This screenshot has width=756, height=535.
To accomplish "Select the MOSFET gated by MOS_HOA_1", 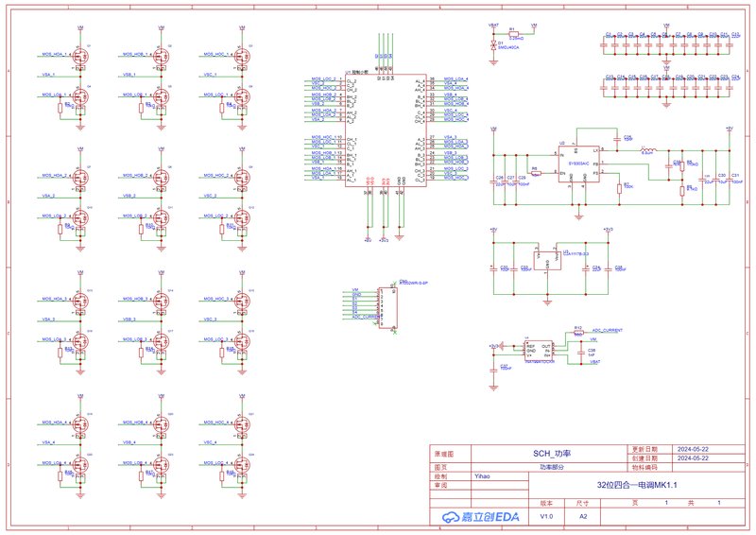I will tap(80, 57).
